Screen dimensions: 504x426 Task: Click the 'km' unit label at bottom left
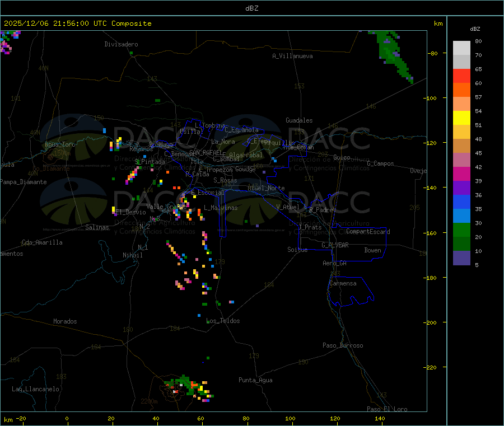[x=8, y=420]
